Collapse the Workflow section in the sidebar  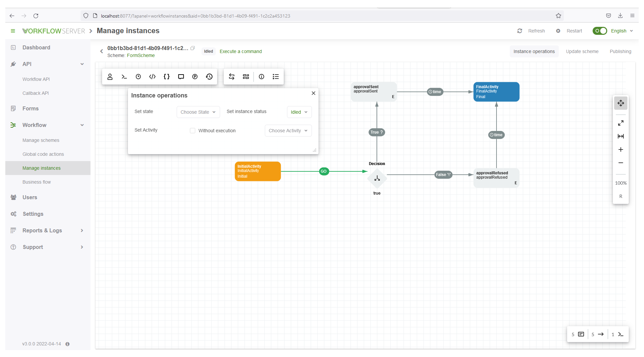pyautogui.click(x=82, y=125)
